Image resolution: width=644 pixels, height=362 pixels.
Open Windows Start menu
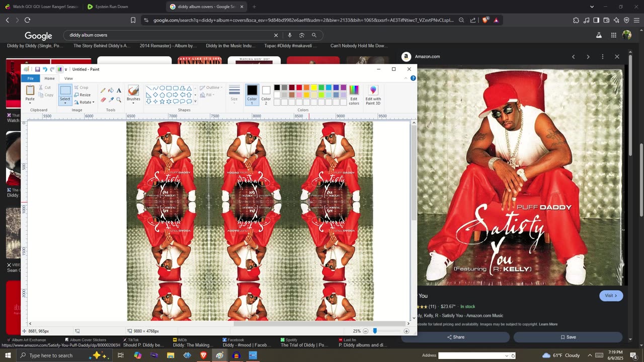pos(8,355)
